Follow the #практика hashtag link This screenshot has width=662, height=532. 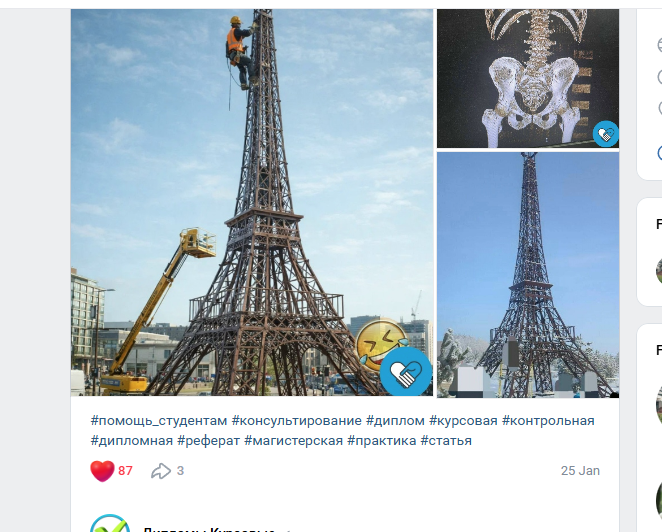point(382,441)
